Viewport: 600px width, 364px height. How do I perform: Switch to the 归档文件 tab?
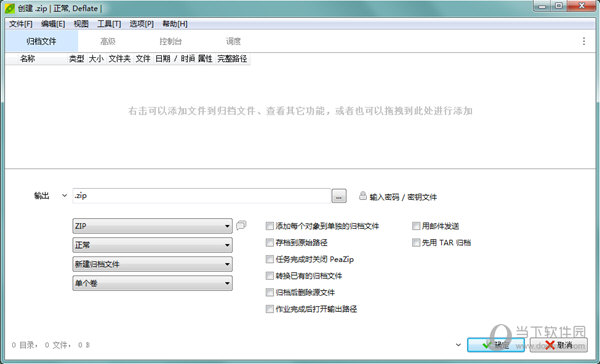click(x=41, y=41)
